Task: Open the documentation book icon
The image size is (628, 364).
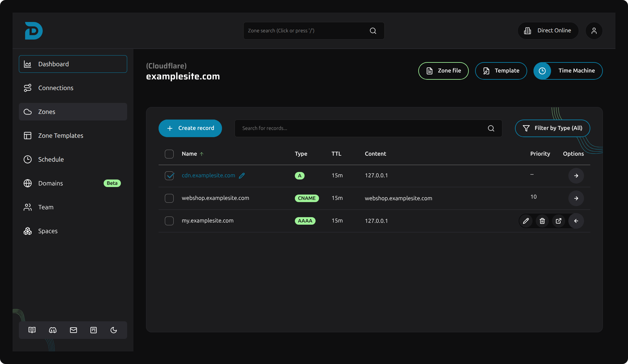Action: click(x=32, y=330)
